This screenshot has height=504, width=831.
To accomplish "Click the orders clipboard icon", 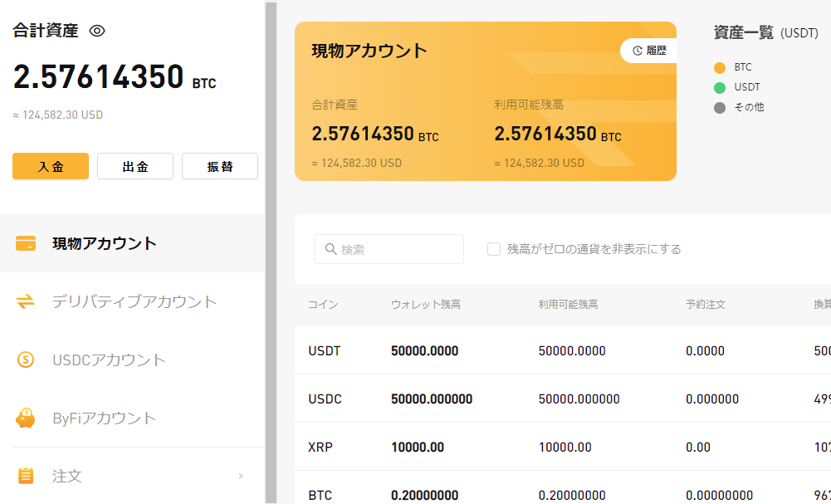I will 26,476.
